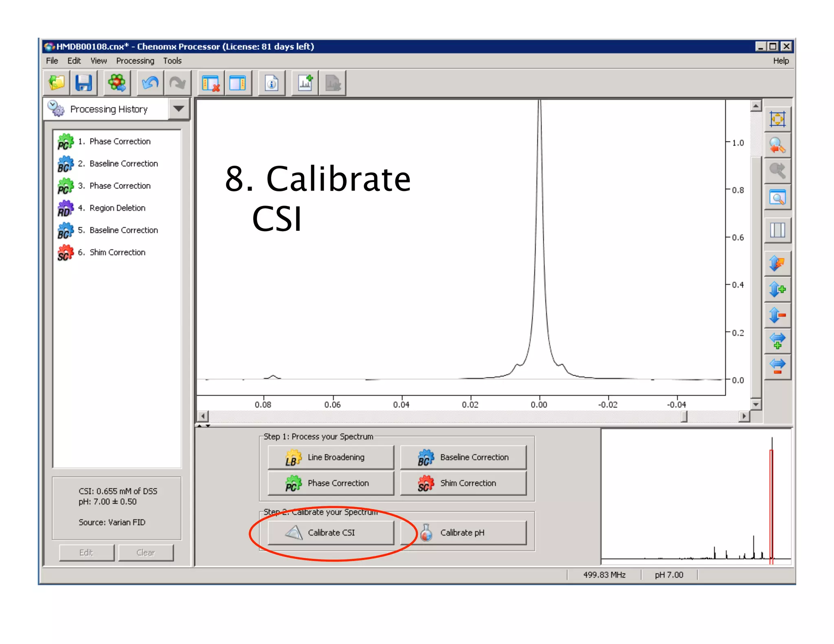Viewport: 834px width, 644px height.
Task: Click the spectrum icon with green plus
Action: [x=305, y=83]
